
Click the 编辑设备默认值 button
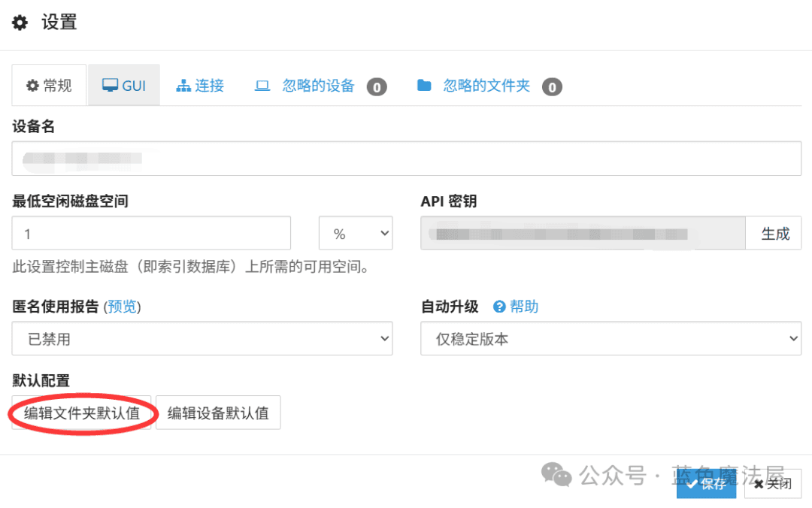point(218,413)
